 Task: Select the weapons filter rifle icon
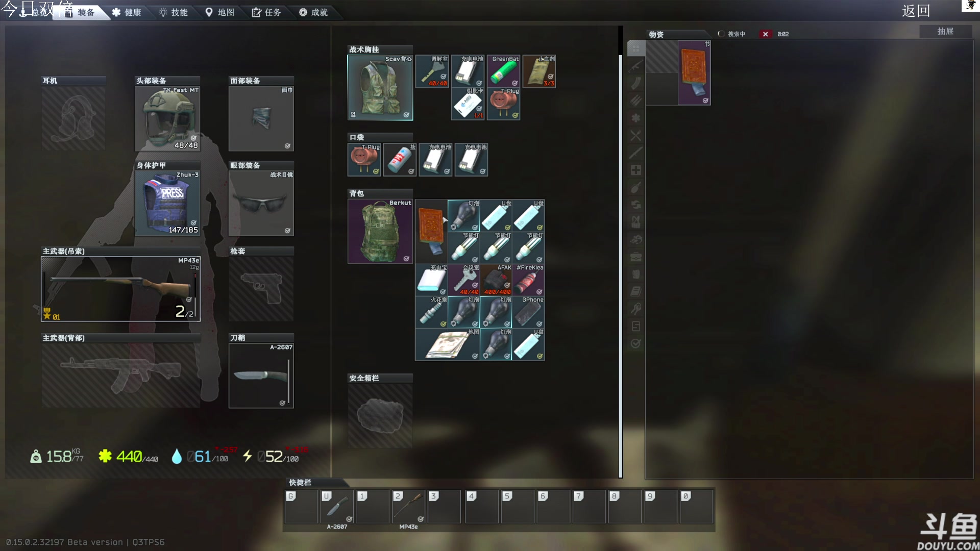tap(635, 66)
